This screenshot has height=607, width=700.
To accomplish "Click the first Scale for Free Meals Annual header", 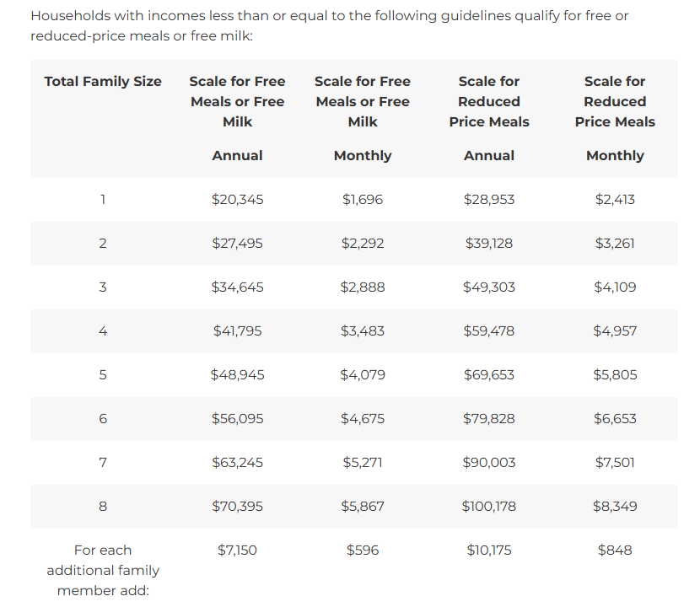I will 237,118.
